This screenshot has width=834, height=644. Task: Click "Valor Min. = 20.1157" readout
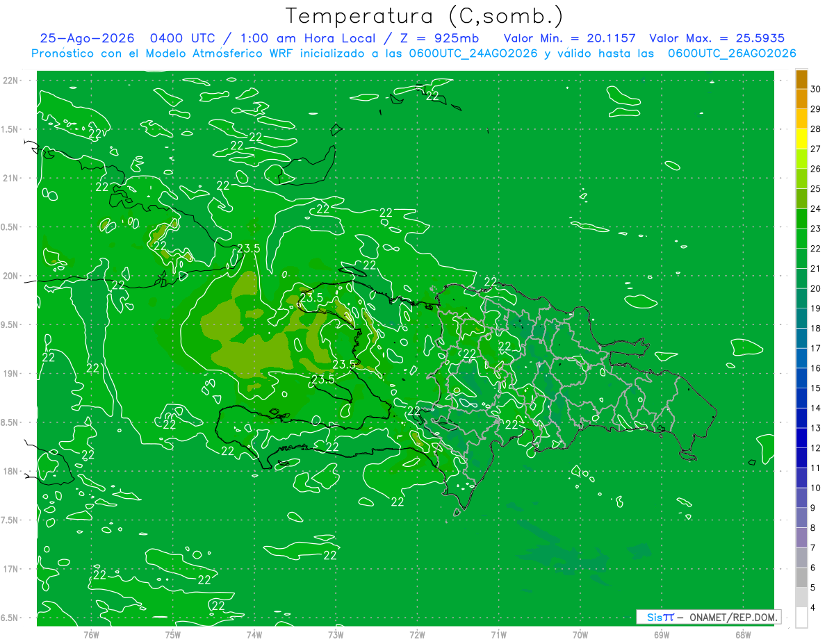tap(571, 38)
